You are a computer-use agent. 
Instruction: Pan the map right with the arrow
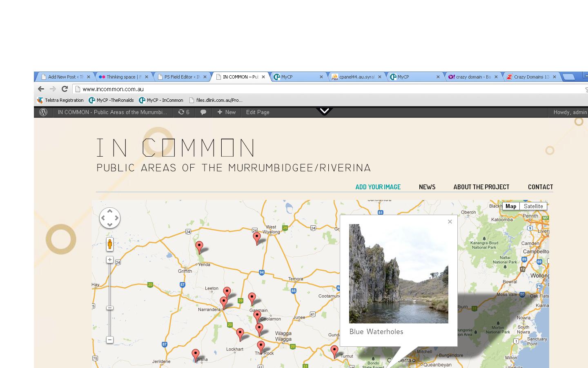point(117,218)
